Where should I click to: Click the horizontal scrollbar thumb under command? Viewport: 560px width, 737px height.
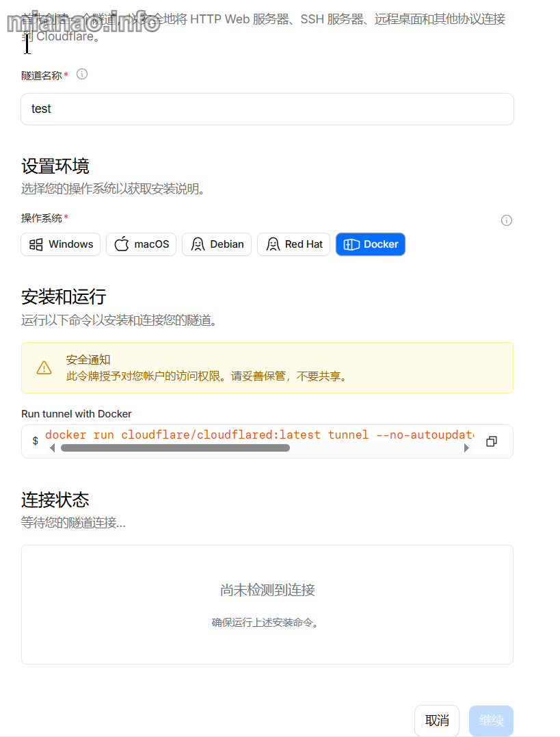(x=175, y=448)
